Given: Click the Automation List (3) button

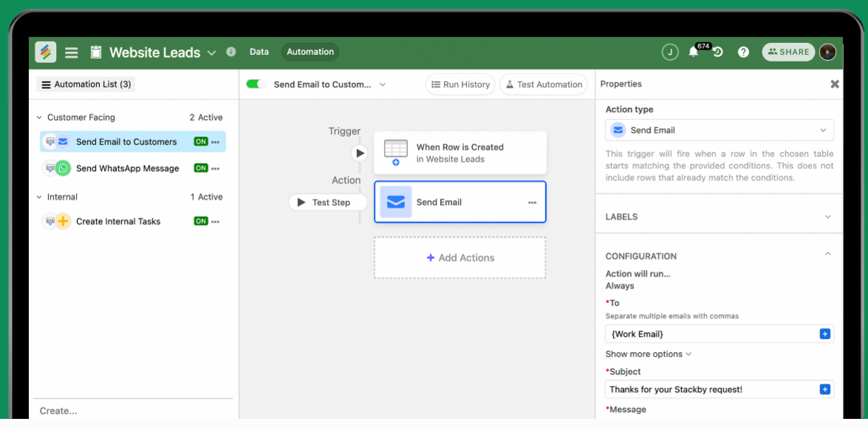Looking at the screenshot, I should [x=86, y=84].
